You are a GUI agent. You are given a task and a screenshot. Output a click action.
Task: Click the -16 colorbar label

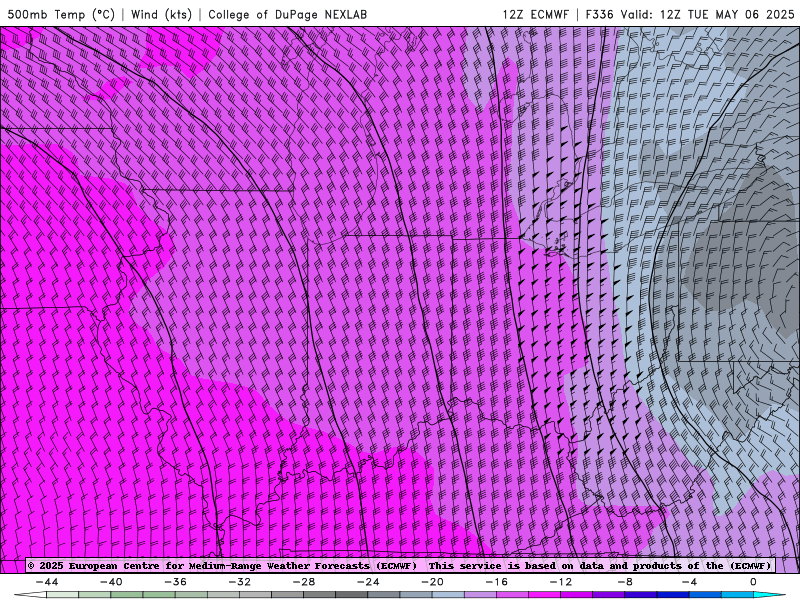(497, 582)
